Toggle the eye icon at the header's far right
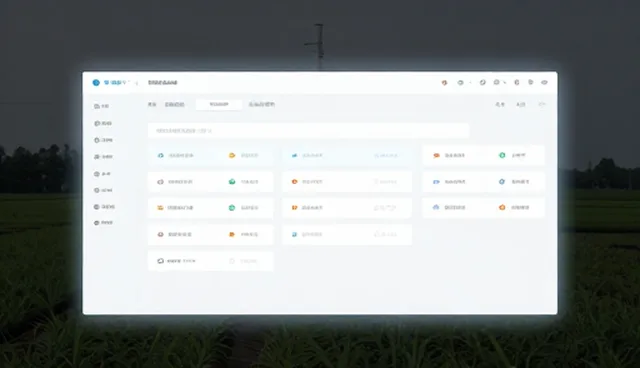640x368 pixels. [544, 82]
